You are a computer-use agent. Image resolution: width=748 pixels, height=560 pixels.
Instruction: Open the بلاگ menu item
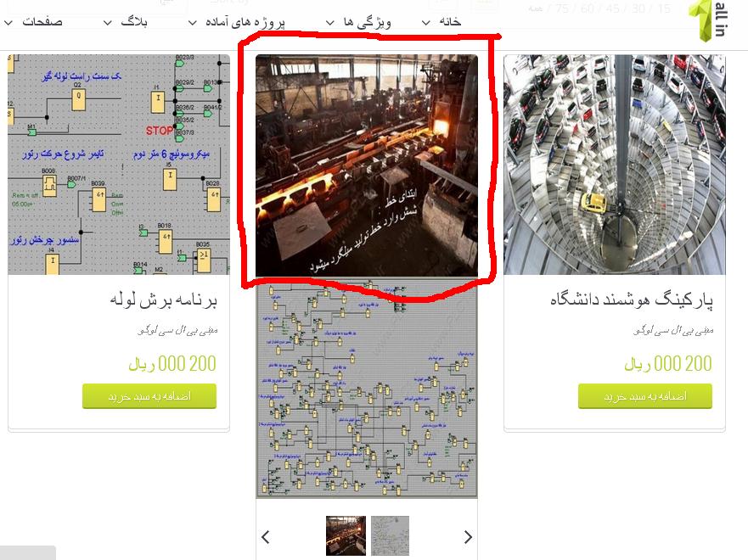(134, 21)
